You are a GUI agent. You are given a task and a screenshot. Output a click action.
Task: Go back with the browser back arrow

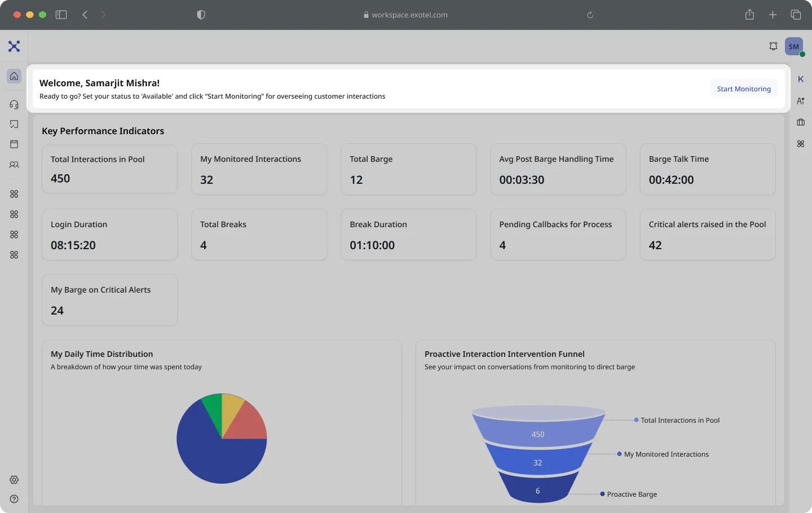pyautogui.click(x=85, y=15)
